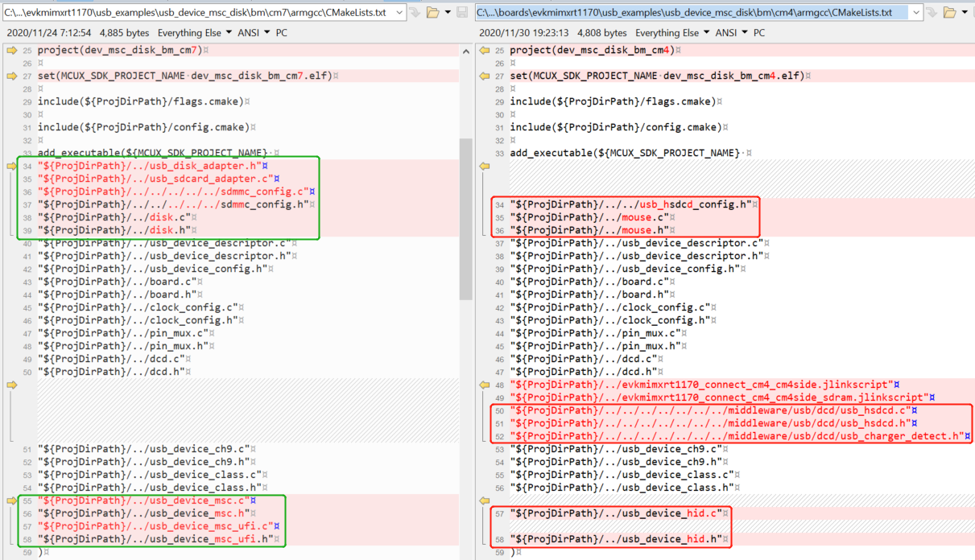
Task: Click copy-to-left arrow at right line 48
Action: click(485, 385)
